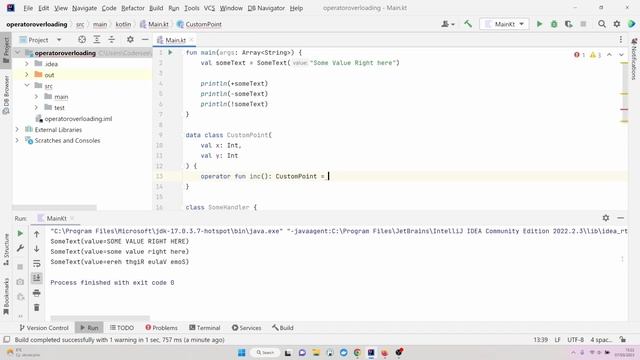The height and width of the screenshot is (360, 640).
Task: Expand the .idea folder
Action: pos(27,64)
